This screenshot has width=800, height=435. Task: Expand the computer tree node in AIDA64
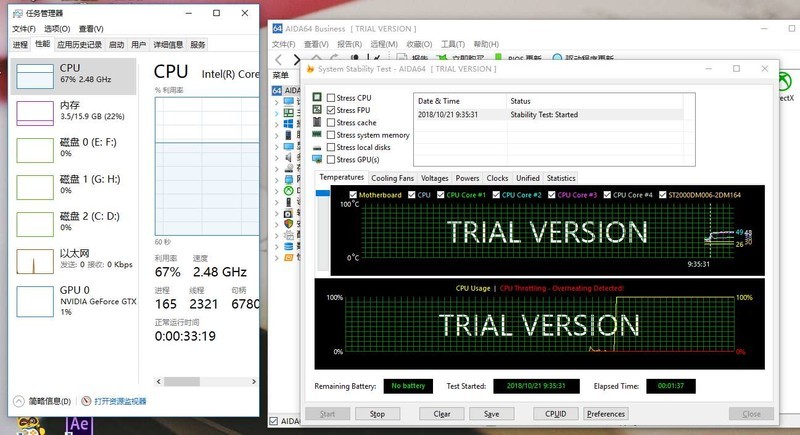(277, 102)
